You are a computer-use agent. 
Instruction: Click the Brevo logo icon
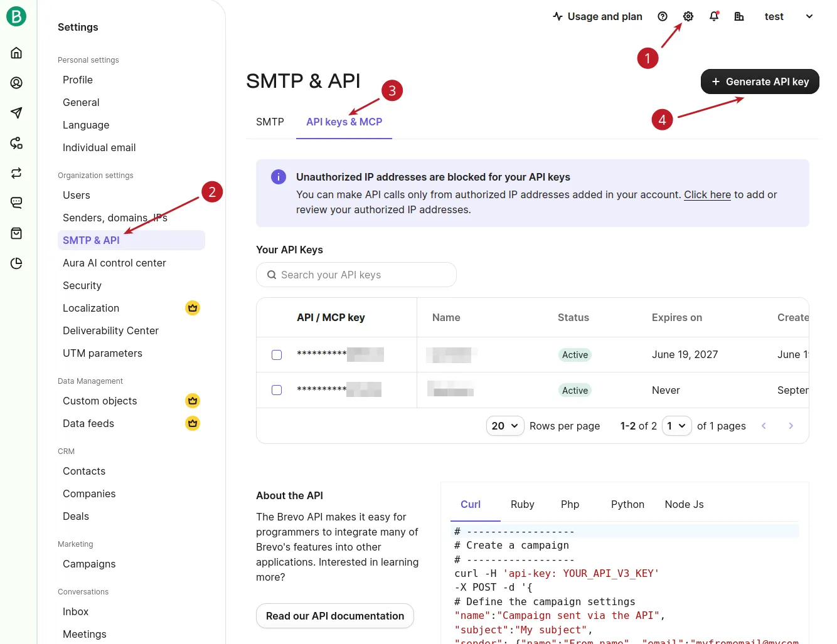(16, 16)
